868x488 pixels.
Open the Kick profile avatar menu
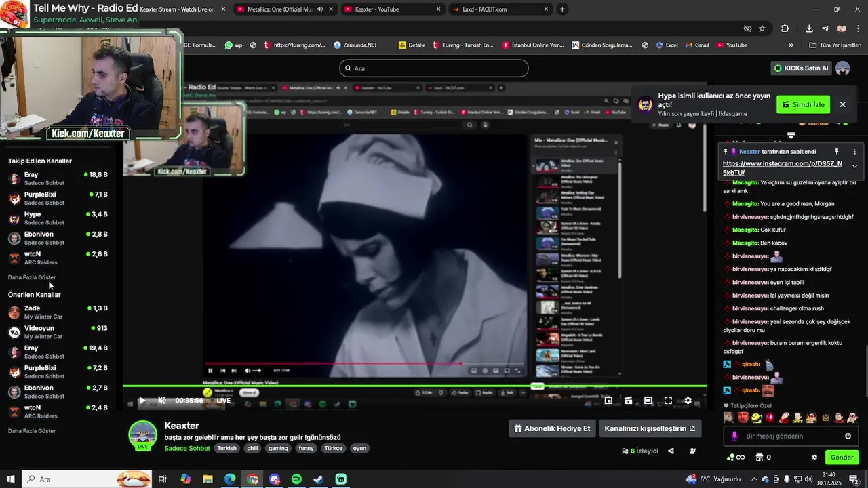(x=843, y=68)
